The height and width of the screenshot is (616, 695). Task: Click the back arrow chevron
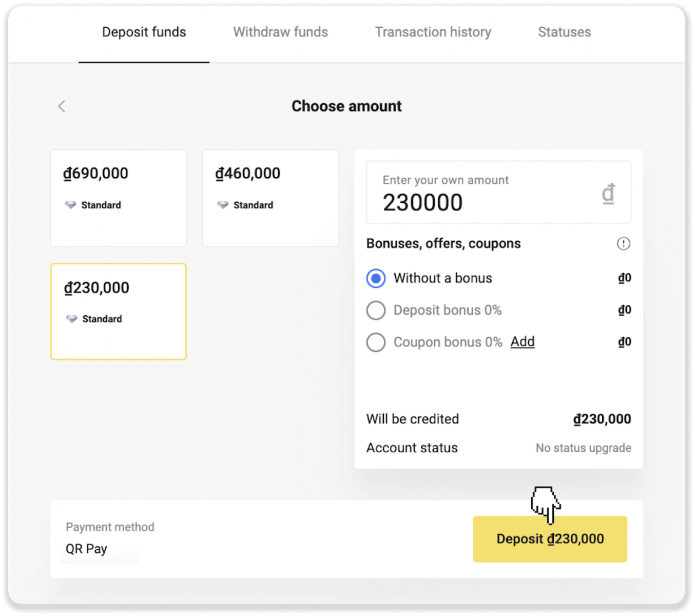(62, 106)
